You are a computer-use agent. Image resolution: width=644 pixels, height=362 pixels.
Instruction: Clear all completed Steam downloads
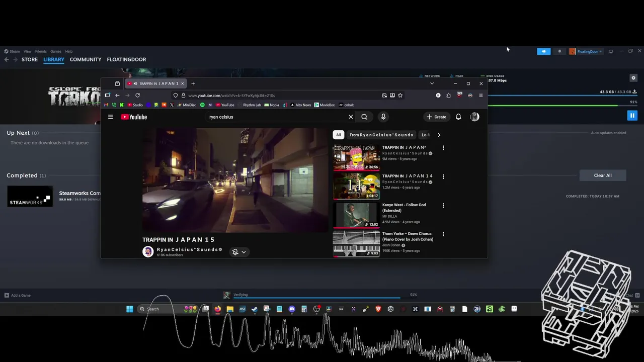click(603, 175)
